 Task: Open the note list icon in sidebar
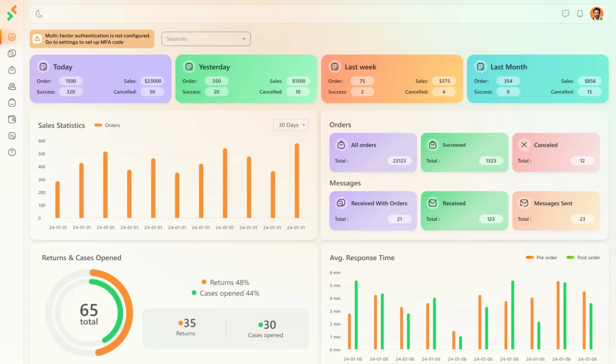(12, 136)
